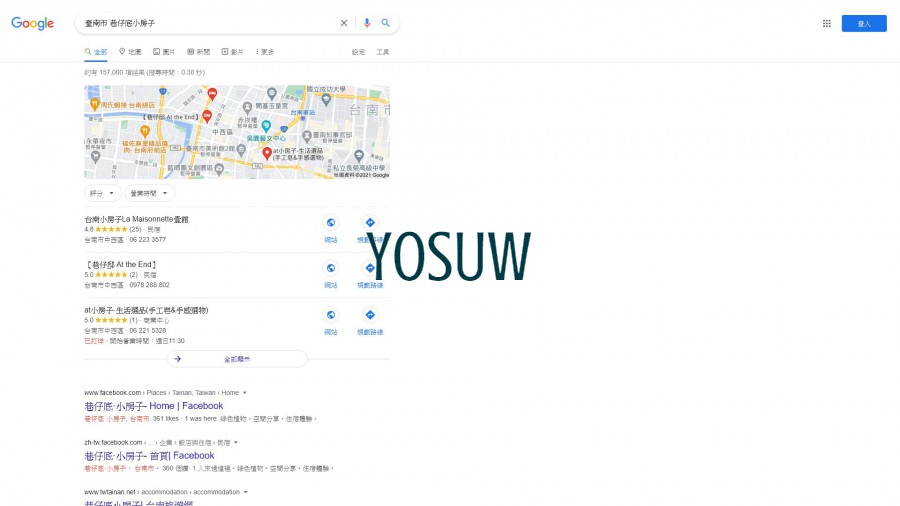Click the blue 登入 sign-in button
The width and height of the screenshot is (900, 506).
point(864,23)
